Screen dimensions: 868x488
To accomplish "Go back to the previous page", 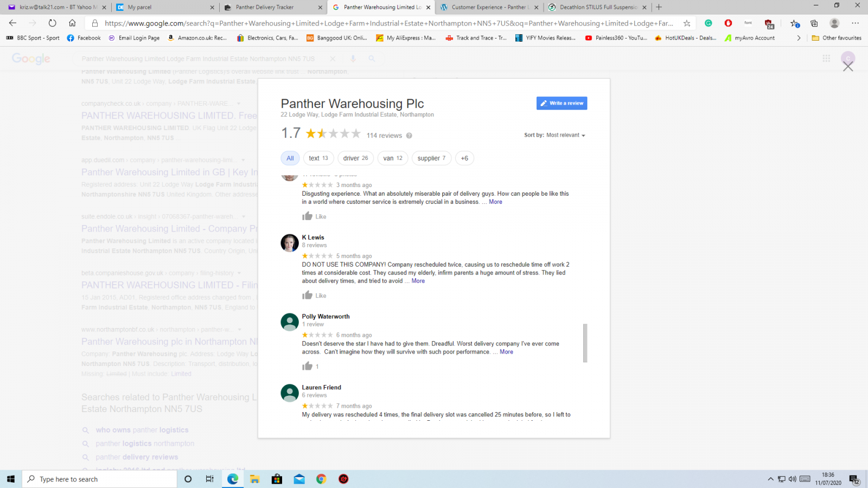I will 12,23.
